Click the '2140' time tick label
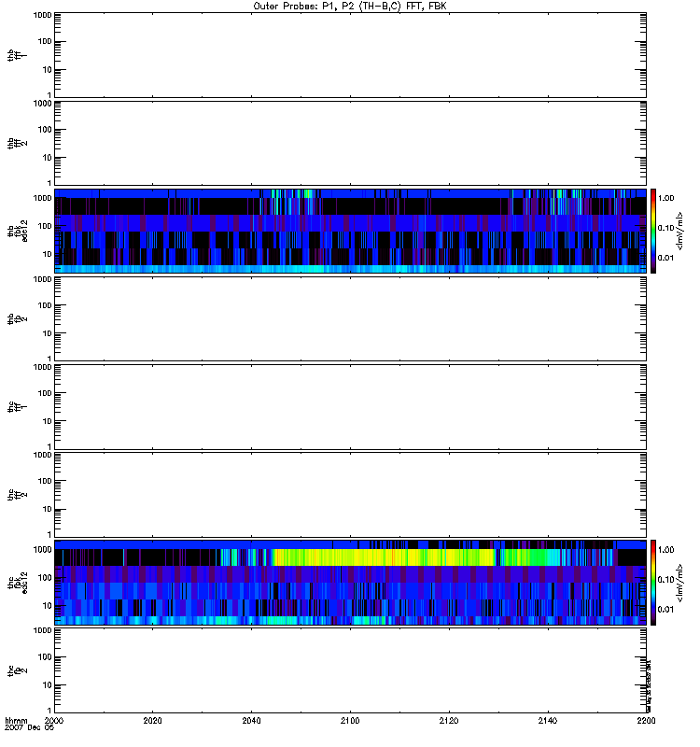 click(x=548, y=720)
